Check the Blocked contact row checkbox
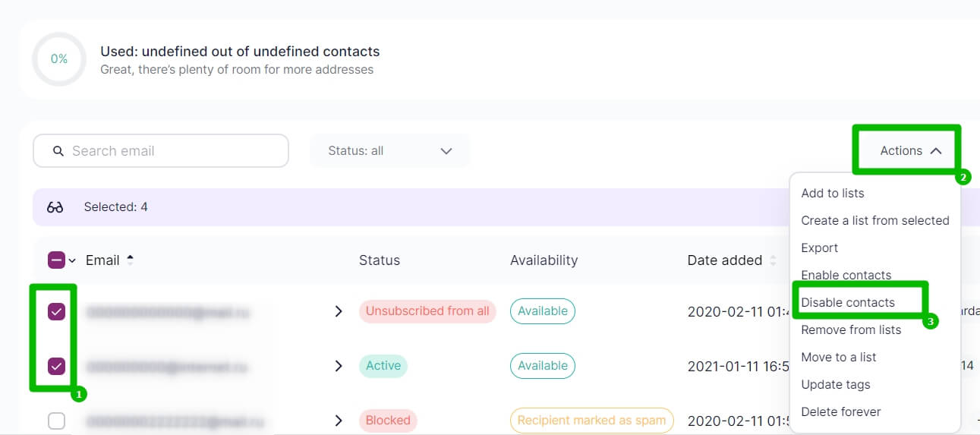The image size is (980, 435). coord(56,421)
